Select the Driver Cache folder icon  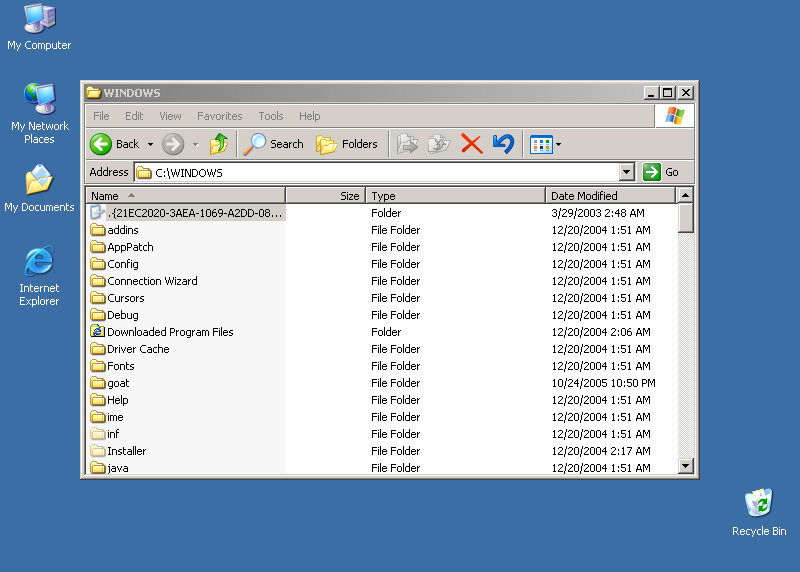pyautogui.click(x=97, y=349)
